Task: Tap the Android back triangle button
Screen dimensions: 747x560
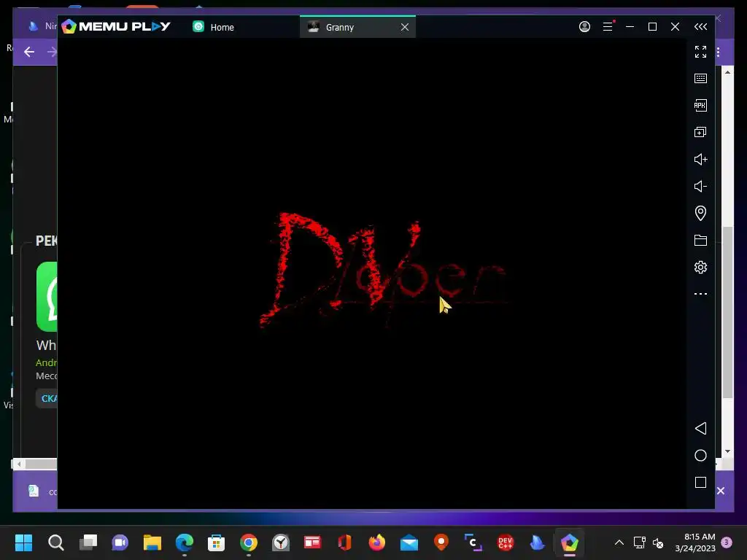Action: pos(700,428)
